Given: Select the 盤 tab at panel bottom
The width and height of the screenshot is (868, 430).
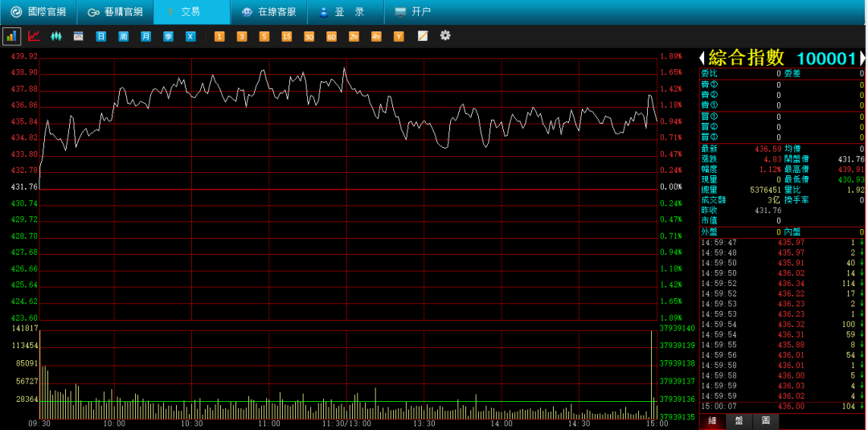Looking at the screenshot, I should 739,420.
